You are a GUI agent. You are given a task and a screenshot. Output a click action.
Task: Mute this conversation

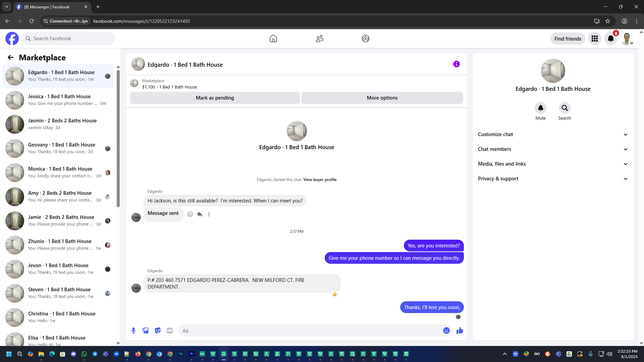[x=540, y=108]
